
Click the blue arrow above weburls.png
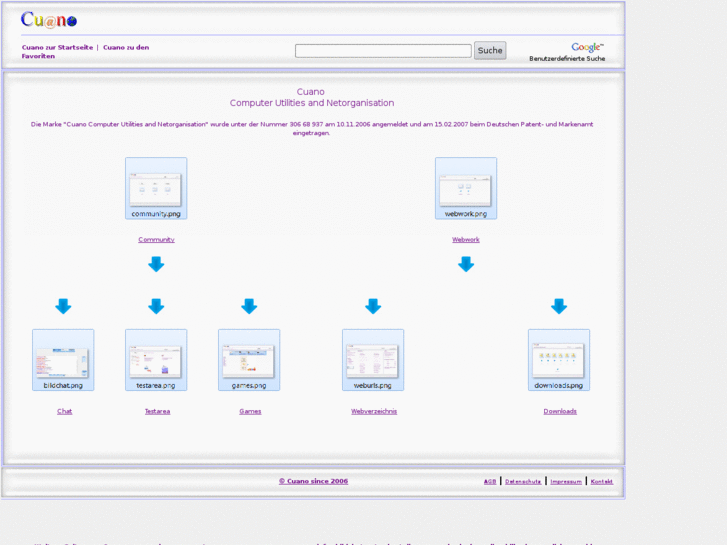(373, 306)
